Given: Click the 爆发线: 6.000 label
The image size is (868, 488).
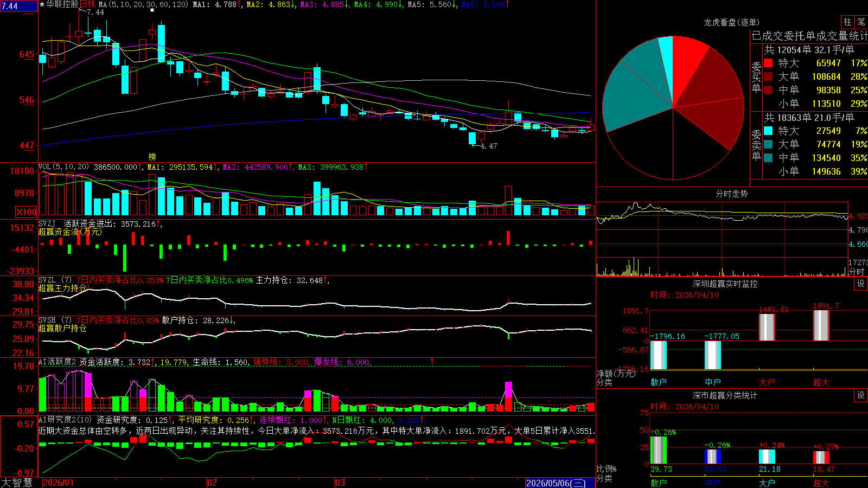Looking at the screenshot, I should (342, 362).
